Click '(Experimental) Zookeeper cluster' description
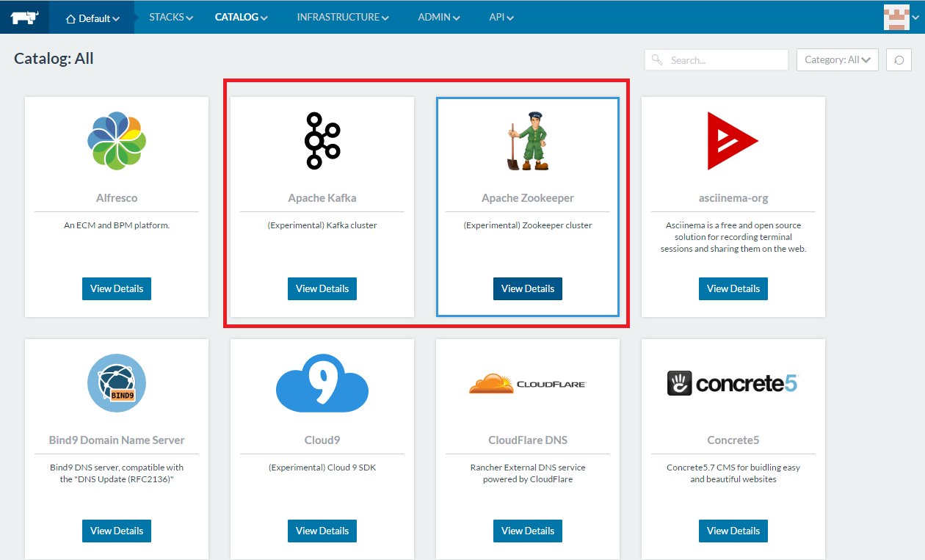The height and width of the screenshot is (560, 925). pos(528,225)
